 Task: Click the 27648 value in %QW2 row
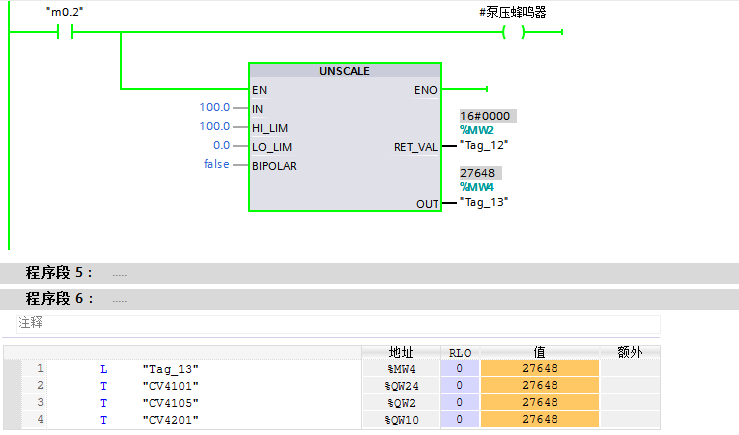(x=540, y=402)
